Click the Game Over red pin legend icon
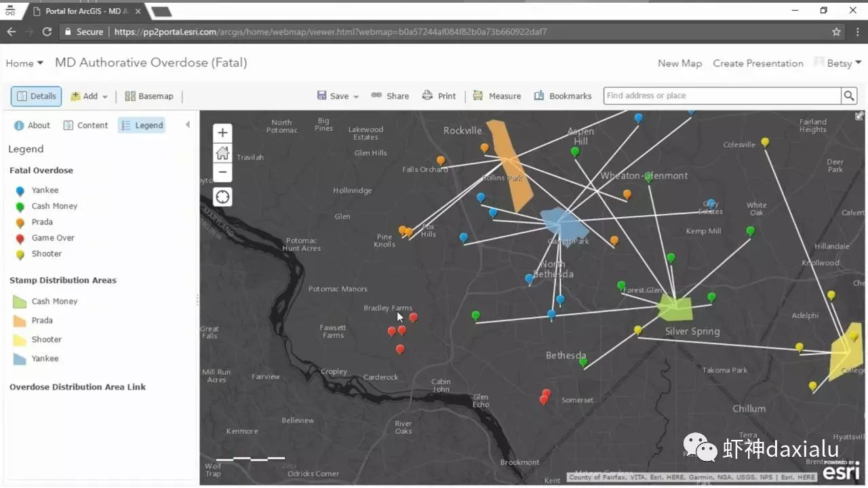 coord(20,239)
